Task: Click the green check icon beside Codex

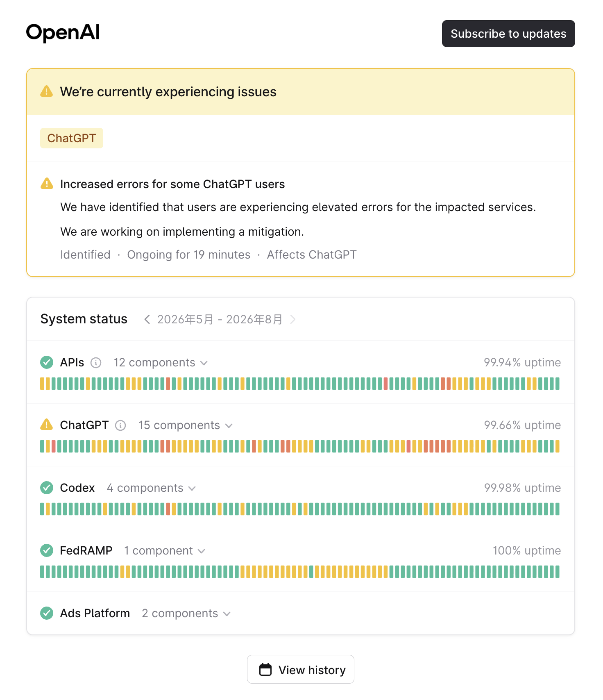Action: tap(47, 488)
